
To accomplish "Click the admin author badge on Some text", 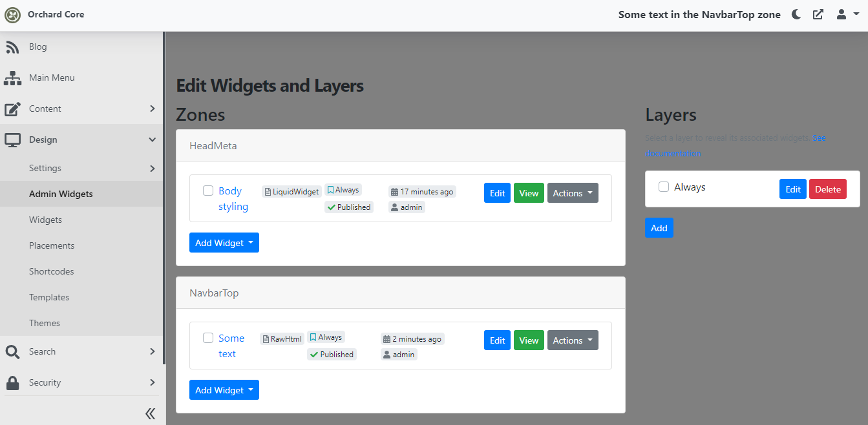I will [399, 355].
